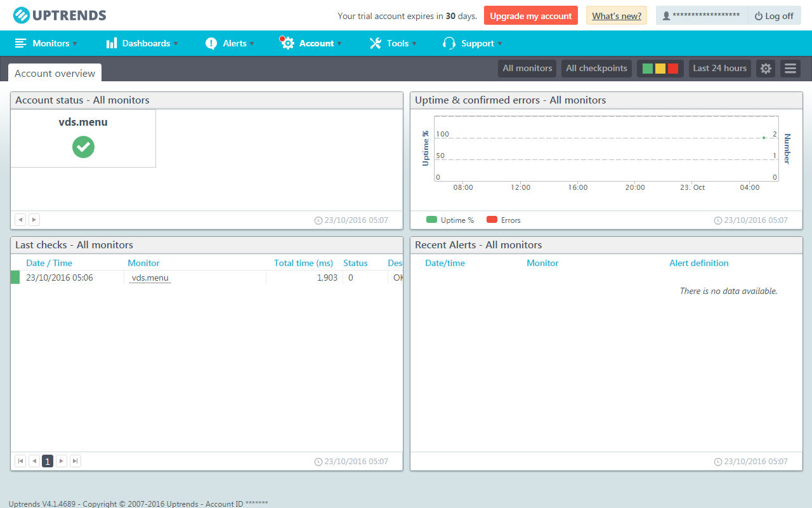The image size is (812, 508).
Task: Sort Recent Alerts by Monitor column
Action: 542,263
